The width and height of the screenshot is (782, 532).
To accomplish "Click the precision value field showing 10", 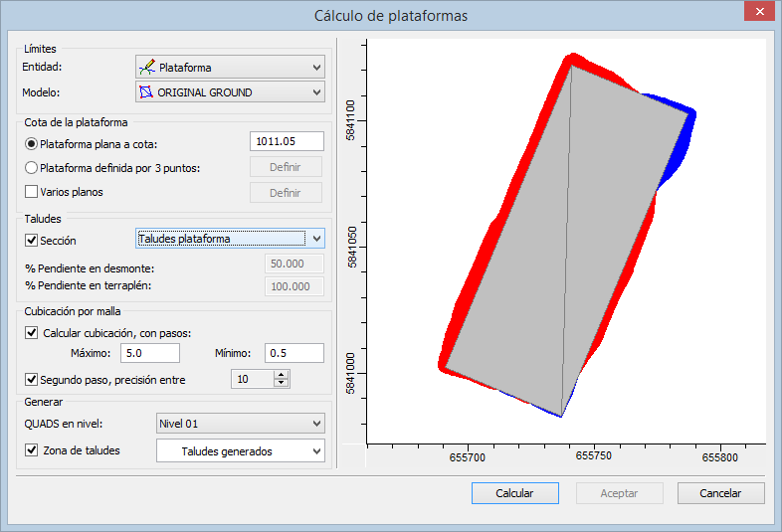I will (x=253, y=379).
